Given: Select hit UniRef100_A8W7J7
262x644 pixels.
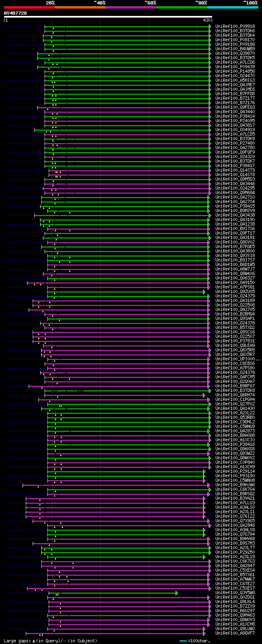Looking at the screenshot, I should point(235,269).
